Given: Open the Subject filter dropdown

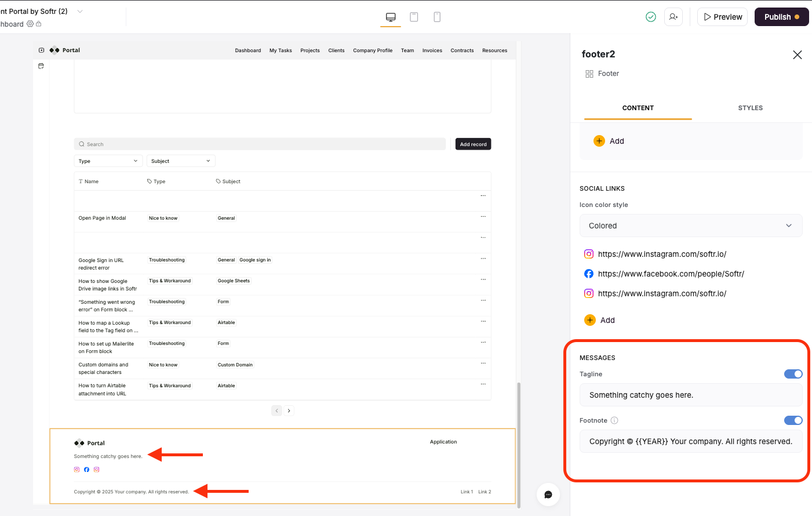Looking at the screenshot, I should [181, 161].
